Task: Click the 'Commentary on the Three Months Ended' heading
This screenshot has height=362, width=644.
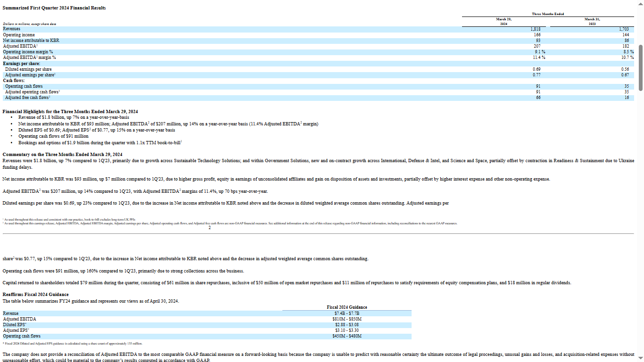Action: [x=62, y=155]
